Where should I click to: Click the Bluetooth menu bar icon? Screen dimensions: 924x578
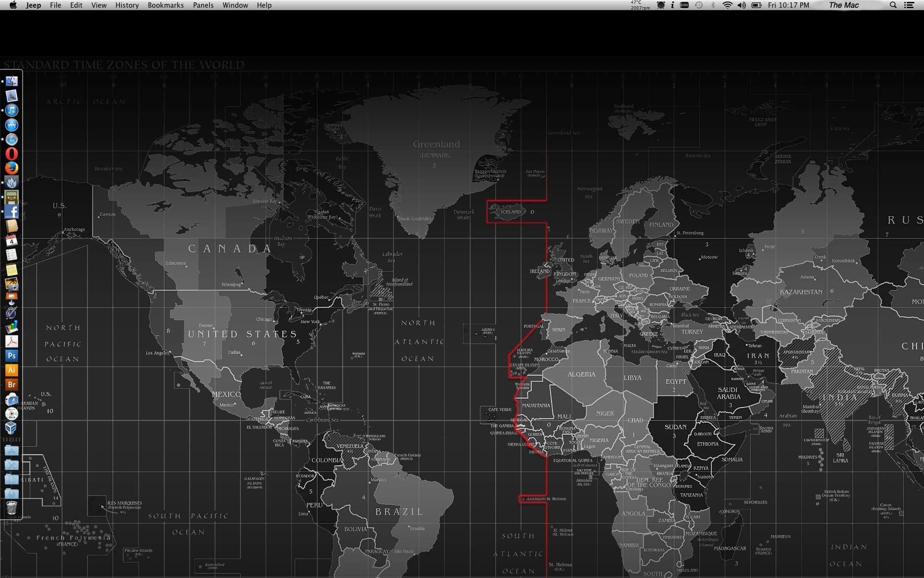point(713,5)
